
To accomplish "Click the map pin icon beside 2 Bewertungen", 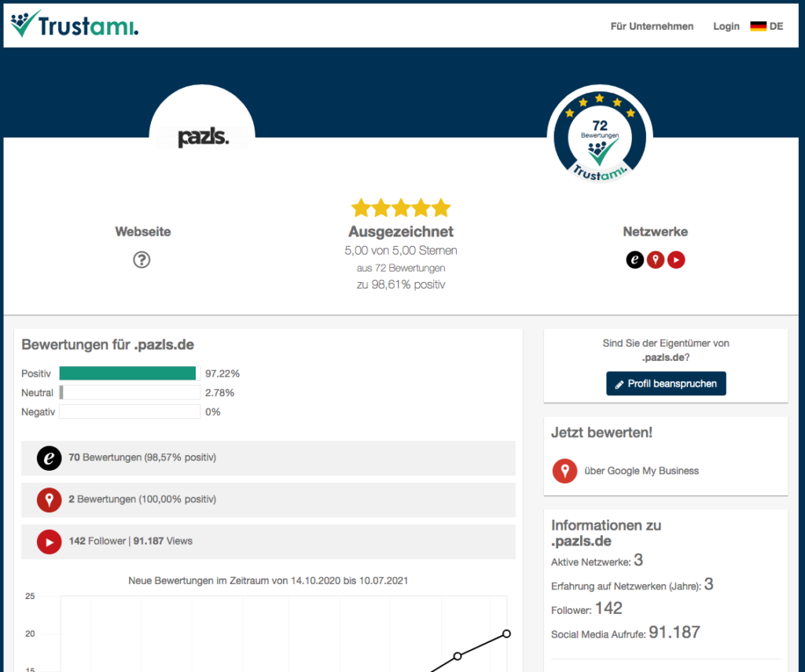I will 50,500.
